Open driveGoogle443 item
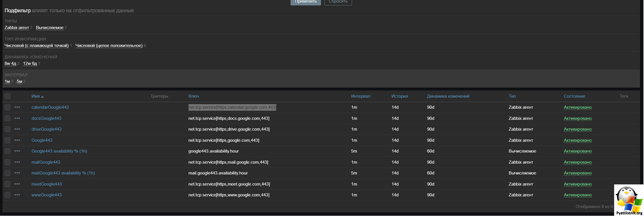The height and width of the screenshot is (216, 644). 47,129
